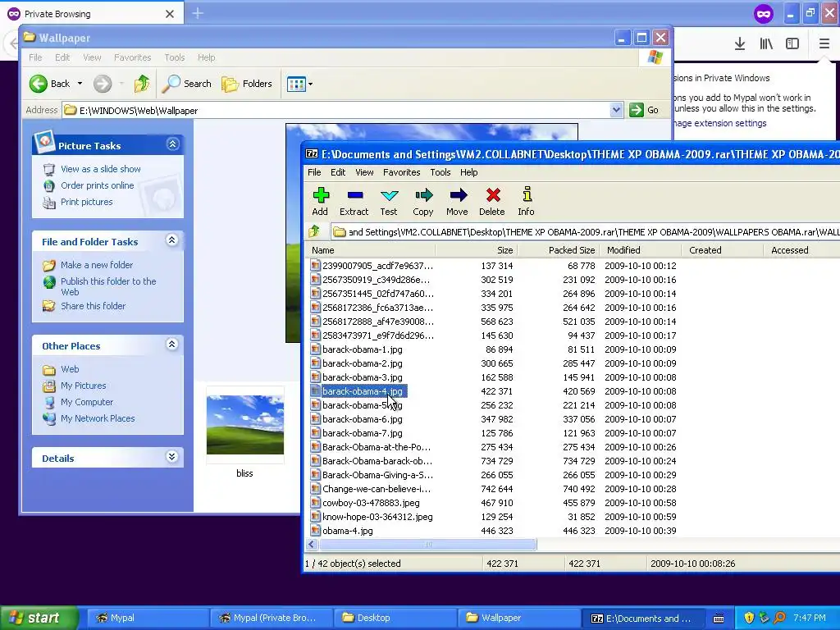Open Search in Wallpaper explorer toolbar
840x630 pixels.
[186, 84]
